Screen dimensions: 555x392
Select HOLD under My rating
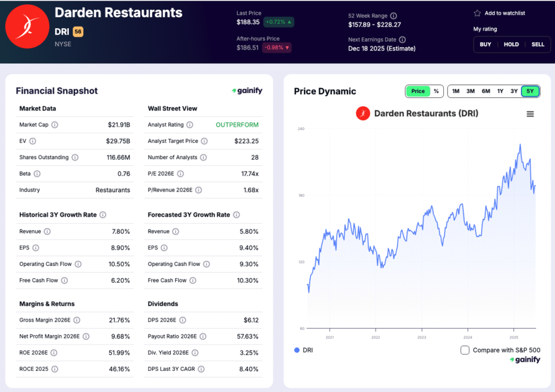[511, 44]
